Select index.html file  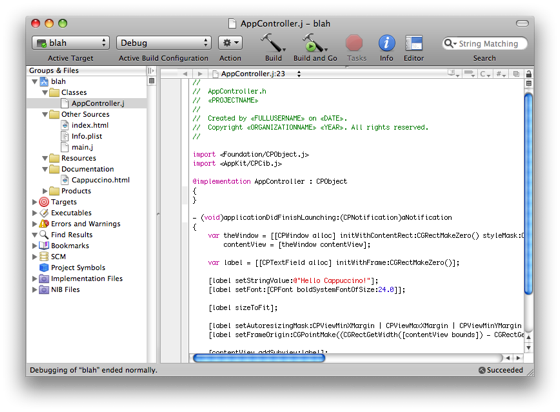click(90, 125)
